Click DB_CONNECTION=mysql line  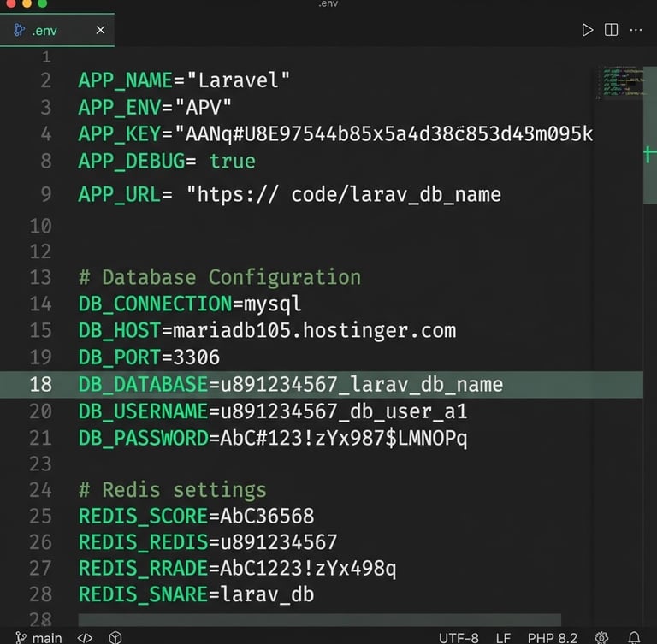click(x=189, y=304)
